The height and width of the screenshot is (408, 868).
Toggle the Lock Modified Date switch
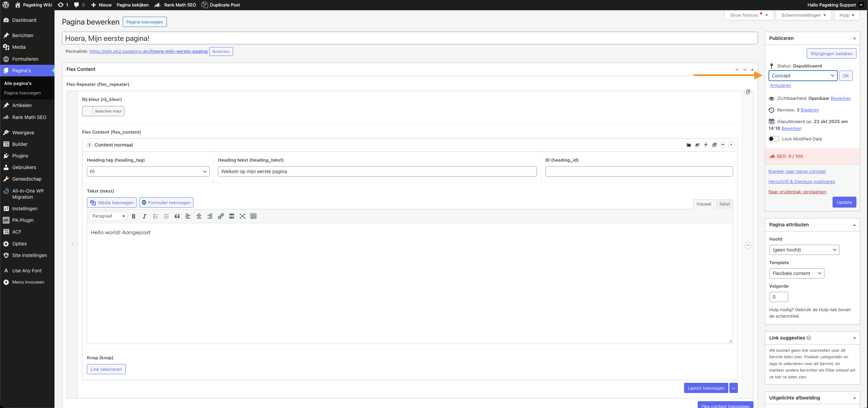[x=774, y=139]
